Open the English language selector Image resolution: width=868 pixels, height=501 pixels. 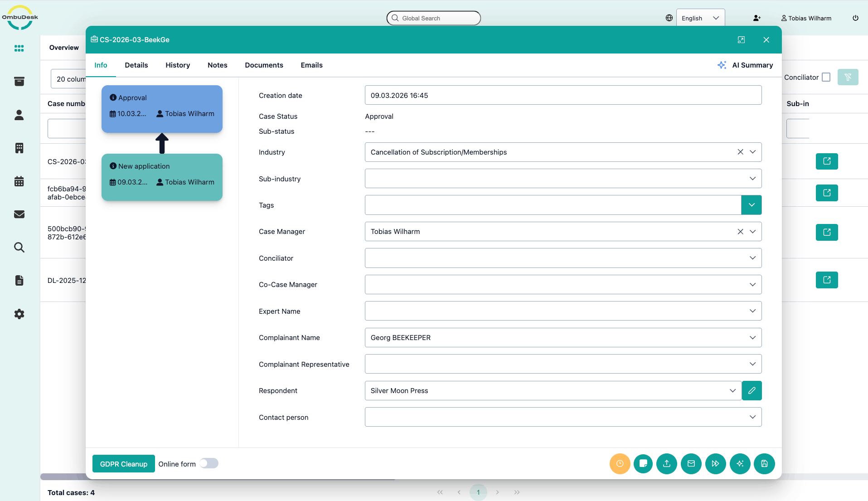tap(700, 18)
